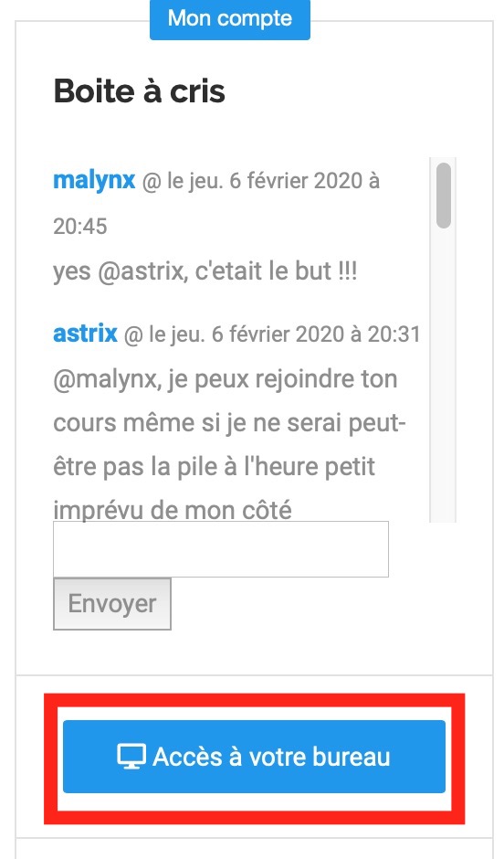Open malynx's user profile link

[94, 180]
